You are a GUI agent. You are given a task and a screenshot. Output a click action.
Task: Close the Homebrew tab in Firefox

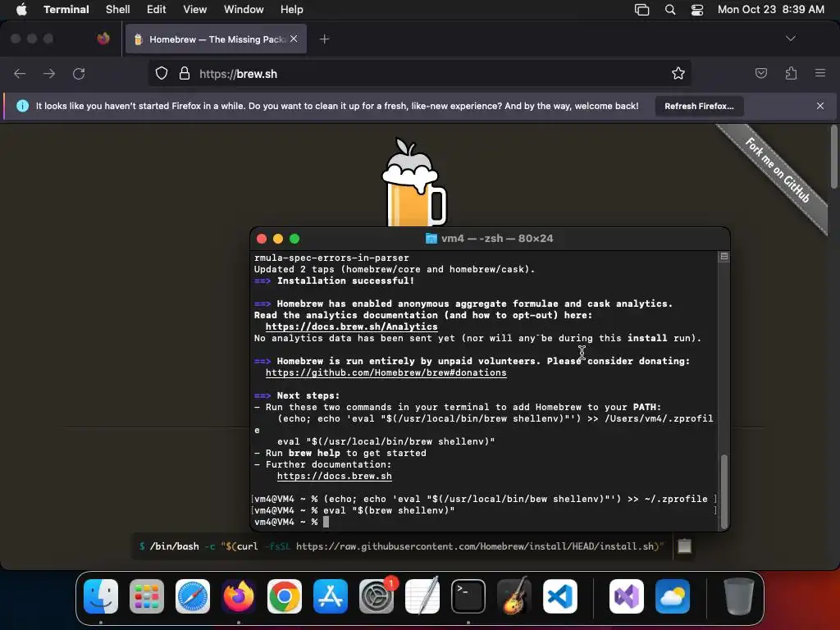294,39
